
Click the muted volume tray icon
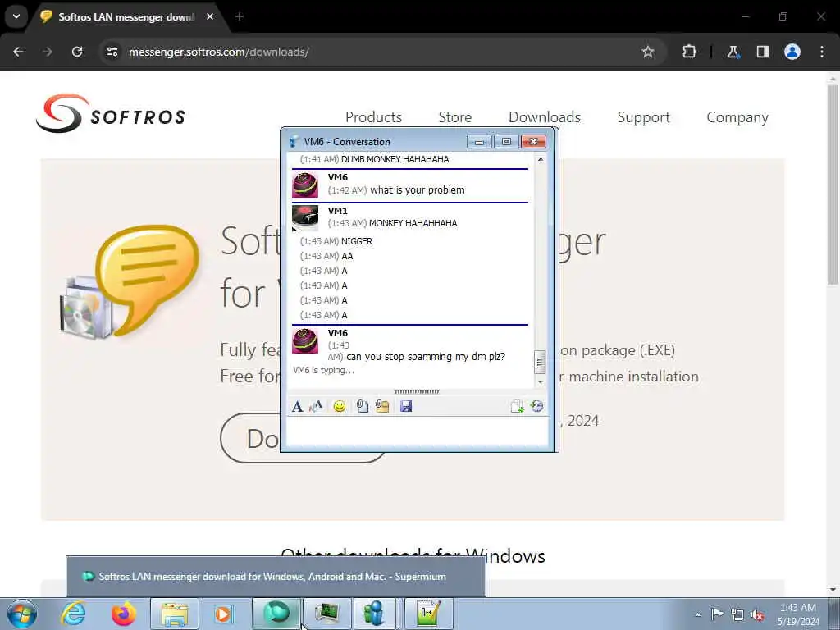(x=757, y=614)
